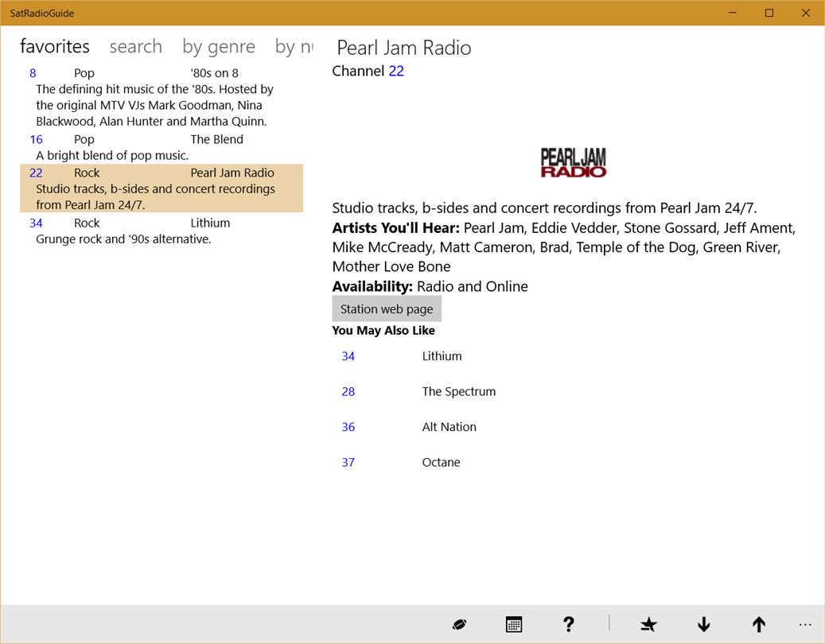Minimize the SatRadioGuide window
Screen dimensions: 825x644
click(733, 13)
